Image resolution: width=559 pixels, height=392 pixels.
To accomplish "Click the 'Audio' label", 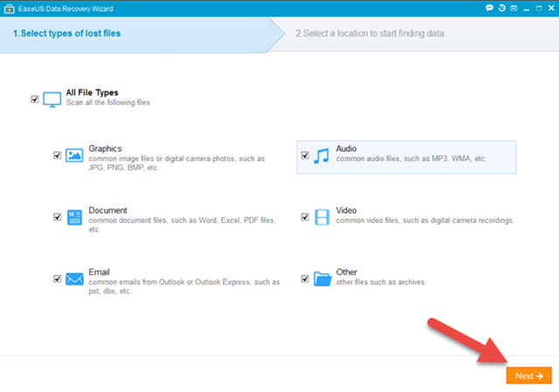I will click(346, 148).
